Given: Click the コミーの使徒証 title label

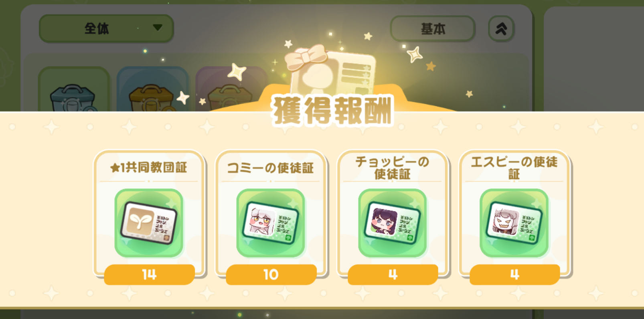Looking at the screenshot, I should point(271,168).
